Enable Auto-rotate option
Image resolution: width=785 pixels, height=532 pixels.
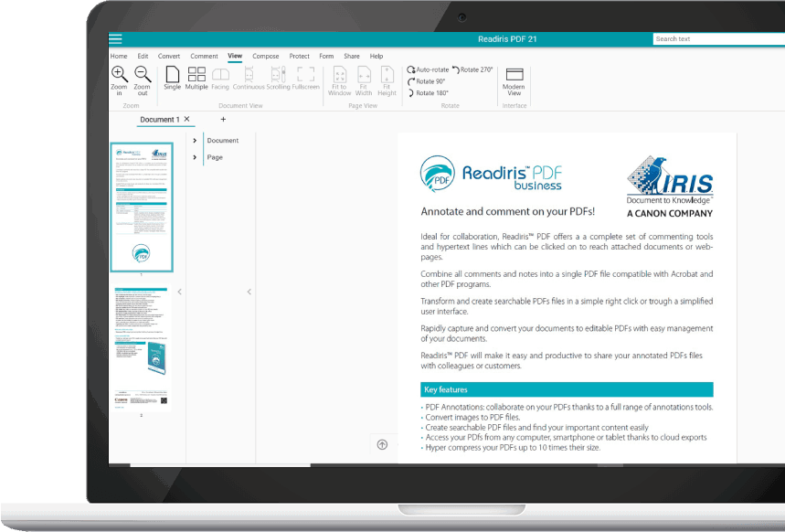tap(427, 69)
